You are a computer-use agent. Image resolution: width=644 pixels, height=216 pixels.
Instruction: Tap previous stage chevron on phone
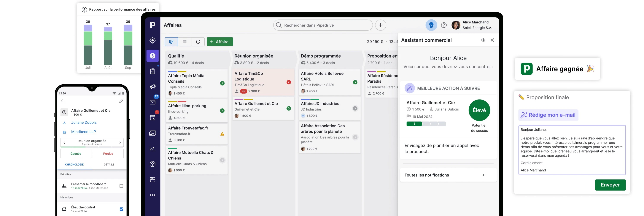point(64,143)
